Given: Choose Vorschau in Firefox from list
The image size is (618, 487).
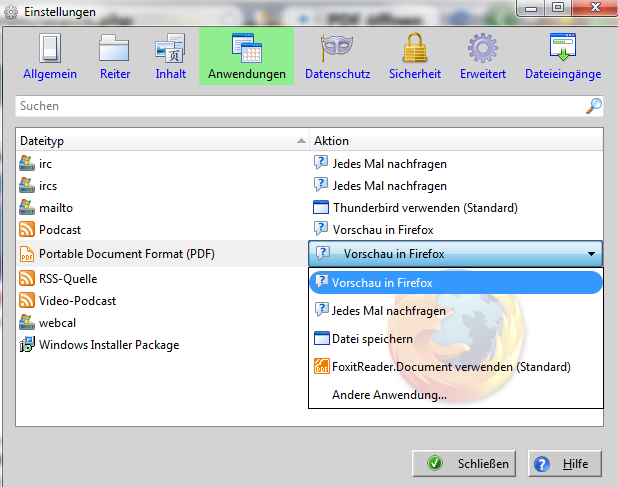Looking at the screenshot, I should pyautogui.click(x=456, y=283).
